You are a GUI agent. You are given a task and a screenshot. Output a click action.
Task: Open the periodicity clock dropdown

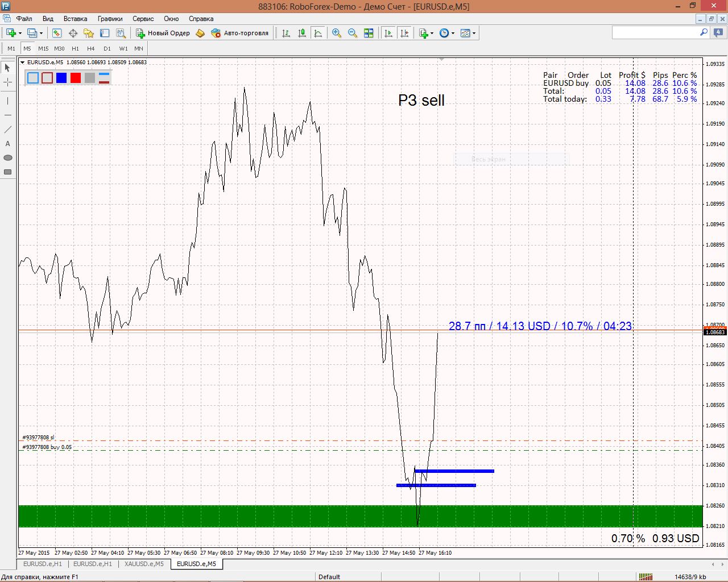[448, 34]
